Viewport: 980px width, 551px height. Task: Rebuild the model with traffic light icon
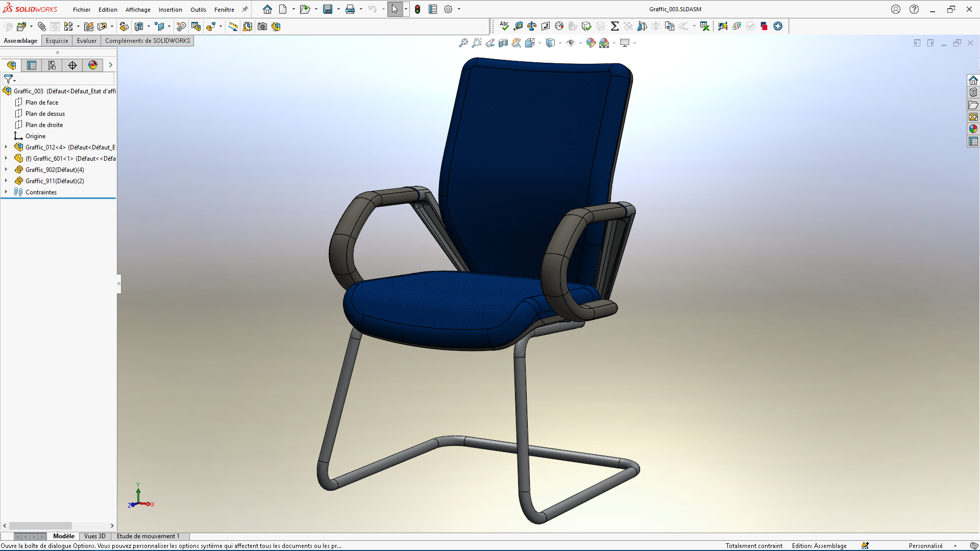click(x=418, y=9)
